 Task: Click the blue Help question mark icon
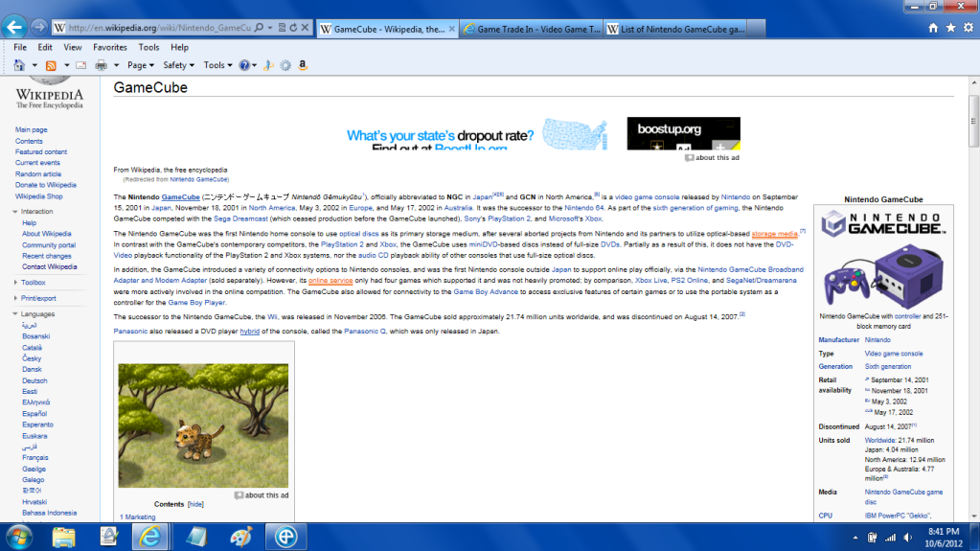244,65
